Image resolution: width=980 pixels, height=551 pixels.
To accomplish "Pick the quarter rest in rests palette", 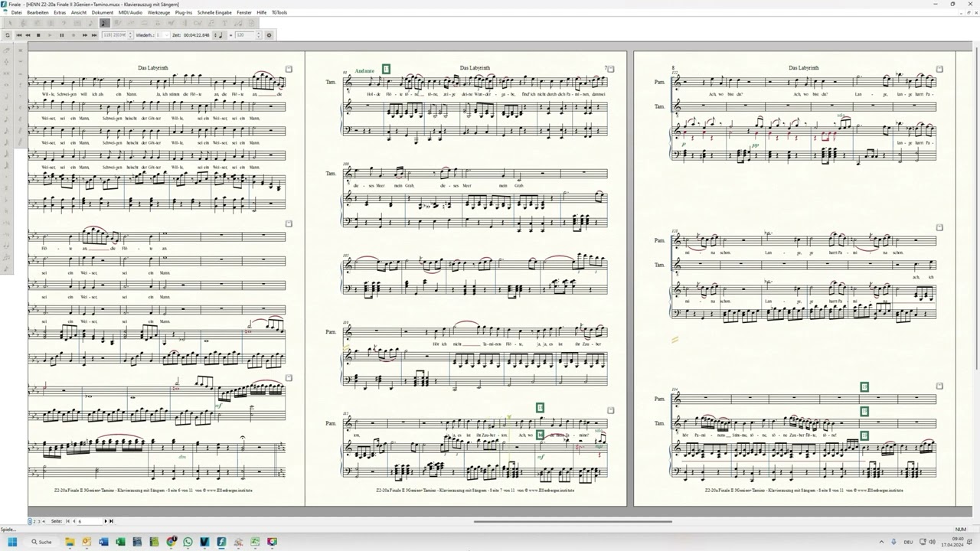I will click(21, 84).
